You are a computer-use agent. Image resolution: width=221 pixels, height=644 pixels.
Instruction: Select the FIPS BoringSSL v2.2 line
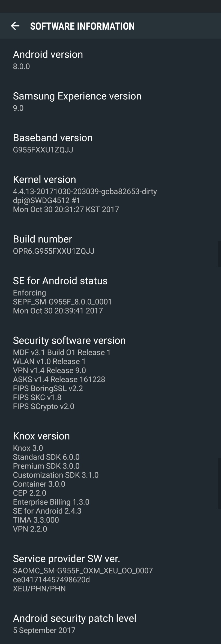(x=48, y=388)
